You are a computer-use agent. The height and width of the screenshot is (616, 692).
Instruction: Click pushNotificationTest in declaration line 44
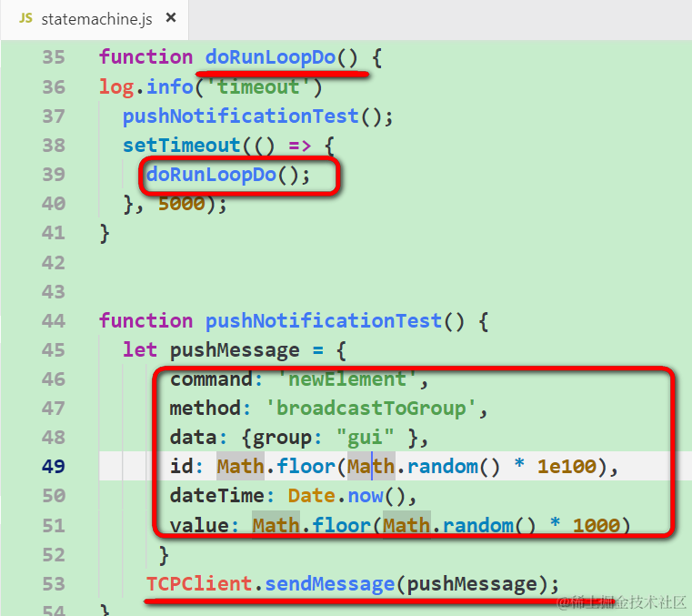click(324, 320)
